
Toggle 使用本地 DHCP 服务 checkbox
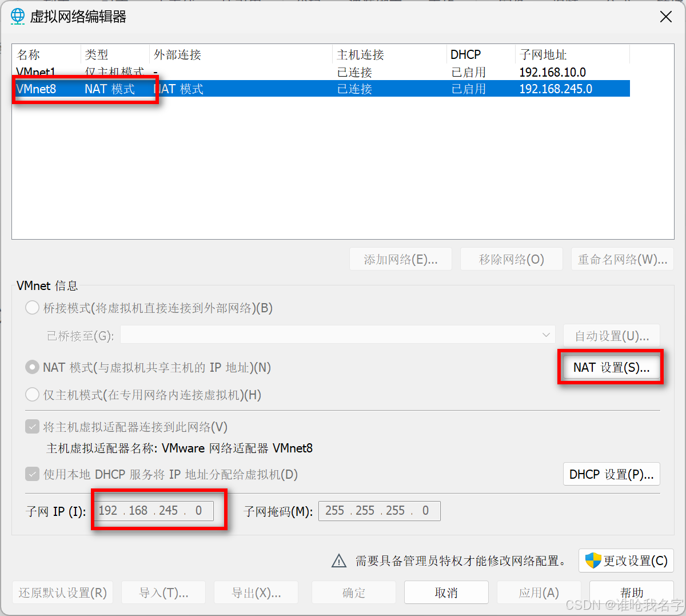[33, 474]
